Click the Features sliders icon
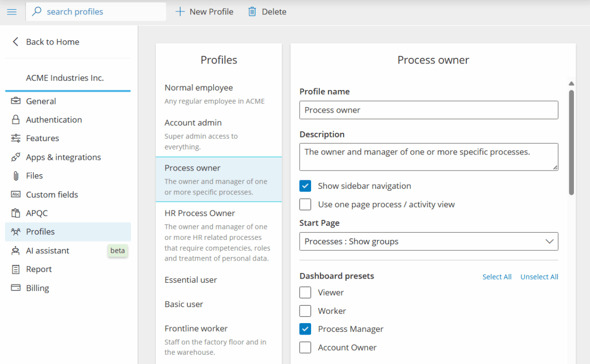 click(x=16, y=138)
